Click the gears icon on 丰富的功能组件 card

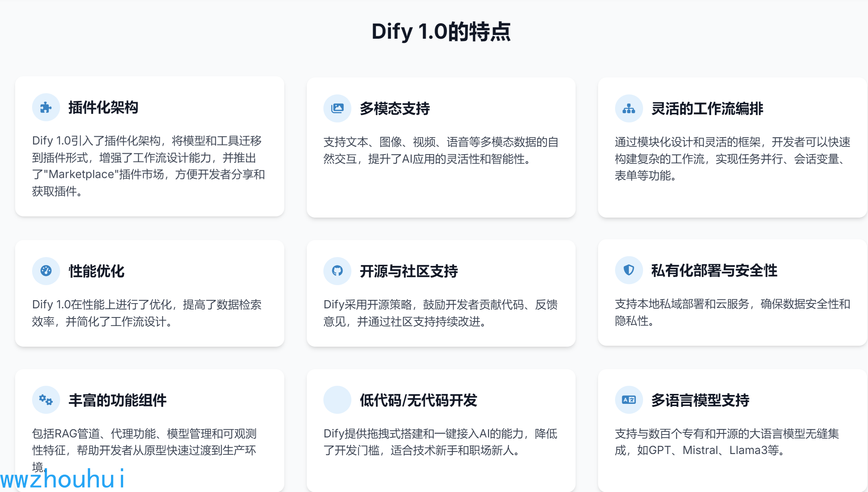pyautogui.click(x=46, y=400)
